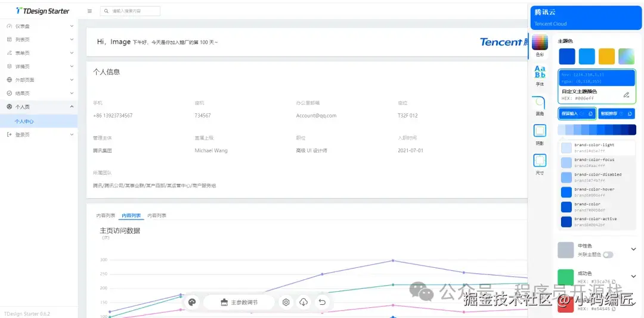Expand the 详情页 menu chevron

[x=72, y=66]
